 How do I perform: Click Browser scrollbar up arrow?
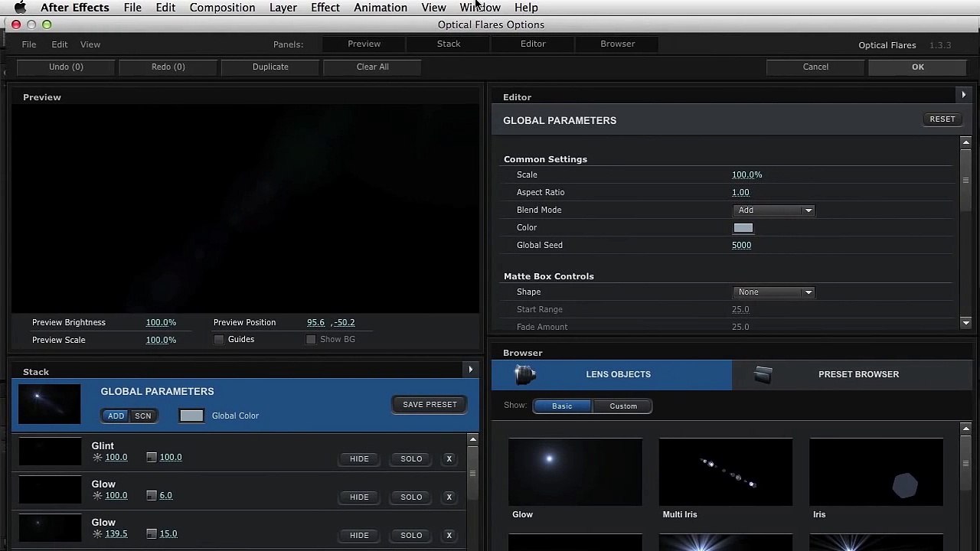[x=965, y=429]
